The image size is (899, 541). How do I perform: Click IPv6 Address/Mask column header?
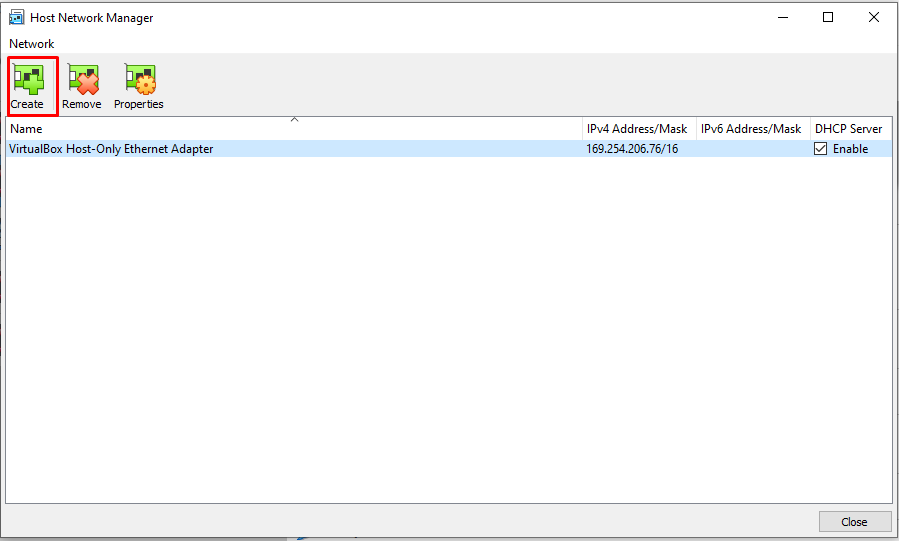click(x=753, y=129)
